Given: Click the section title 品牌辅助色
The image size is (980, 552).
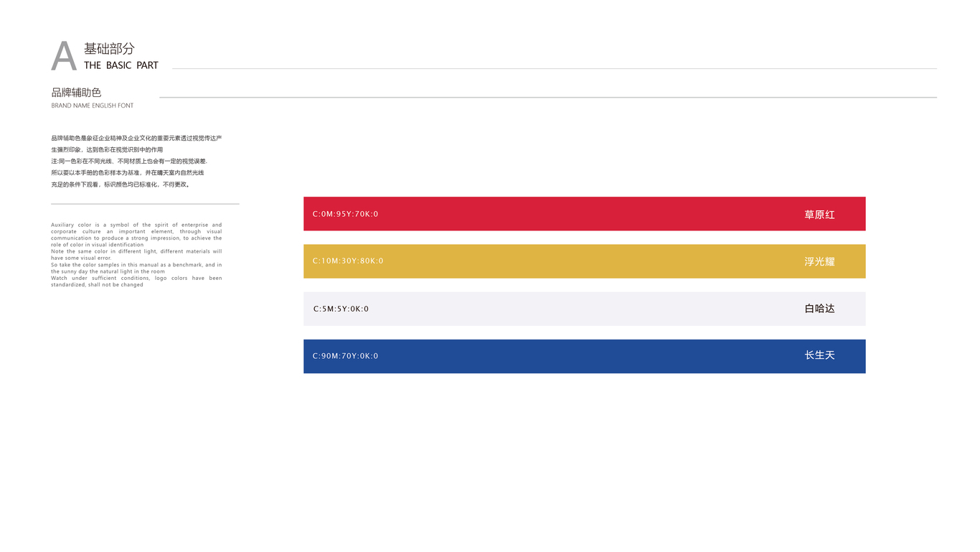Looking at the screenshot, I should click(x=76, y=93).
